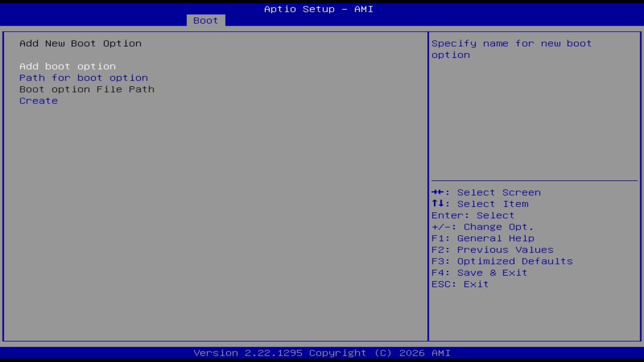Click the 'F1: General Help' hint
644x362 pixels.
click(483, 239)
